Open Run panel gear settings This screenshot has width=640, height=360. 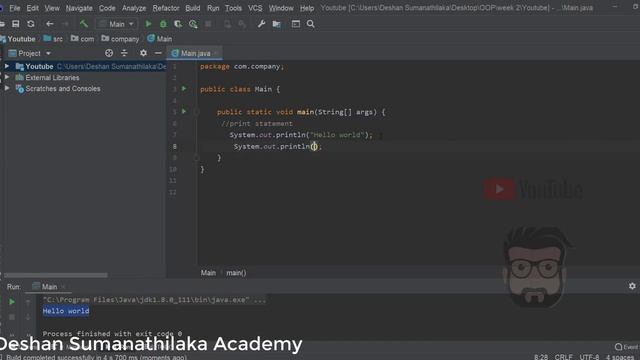632,286
